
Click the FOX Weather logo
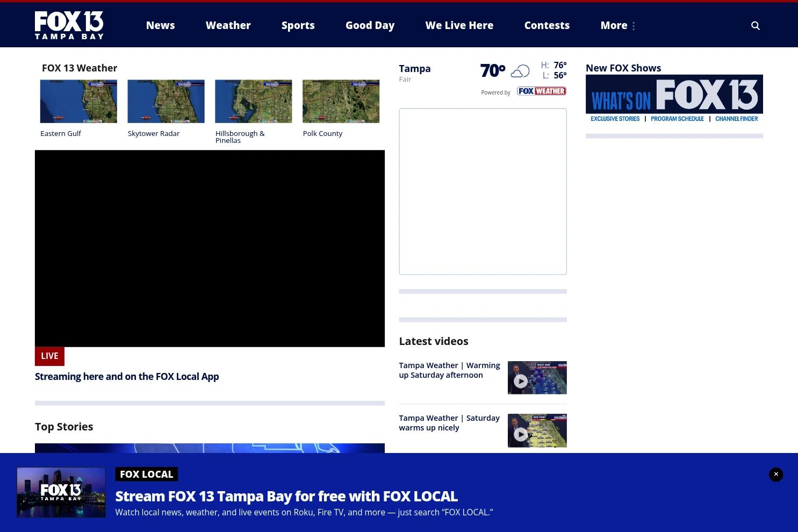click(x=541, y=91)
